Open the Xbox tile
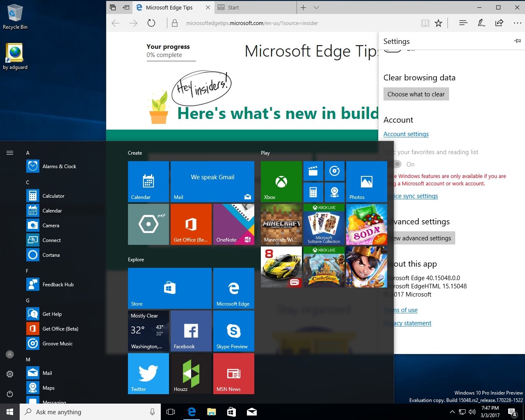The image size is (525, 420). pyautogui.click(x=281, y=182)
